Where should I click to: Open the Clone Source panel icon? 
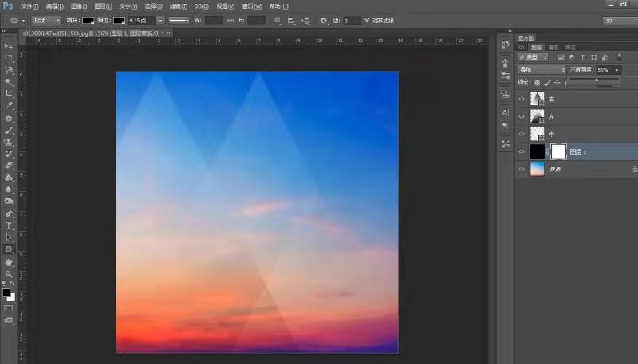point(506,94)
